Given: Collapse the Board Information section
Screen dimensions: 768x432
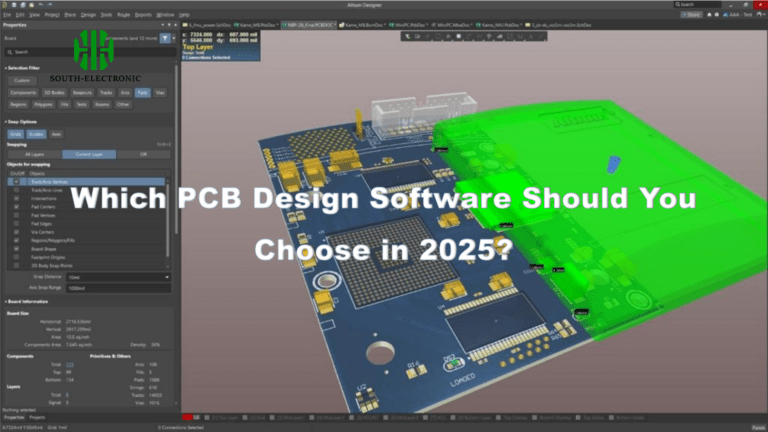Looking at the screenshot, I should click(x=6, y=302).
